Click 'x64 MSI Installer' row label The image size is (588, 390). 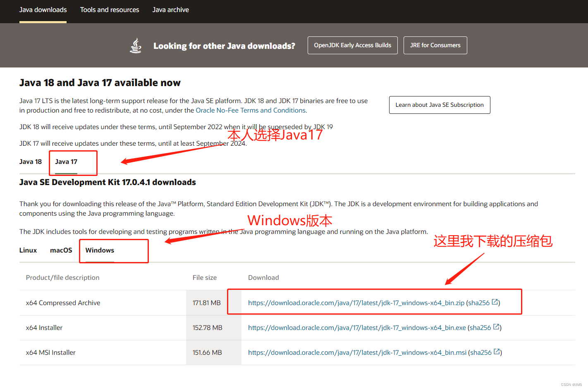[50, 353]
